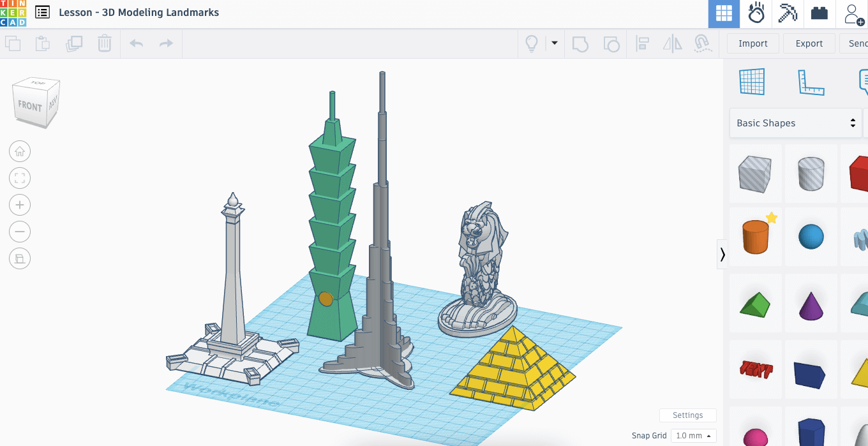868x446 pixels.
Task: Click the Export button
Action: click(809, 43)
